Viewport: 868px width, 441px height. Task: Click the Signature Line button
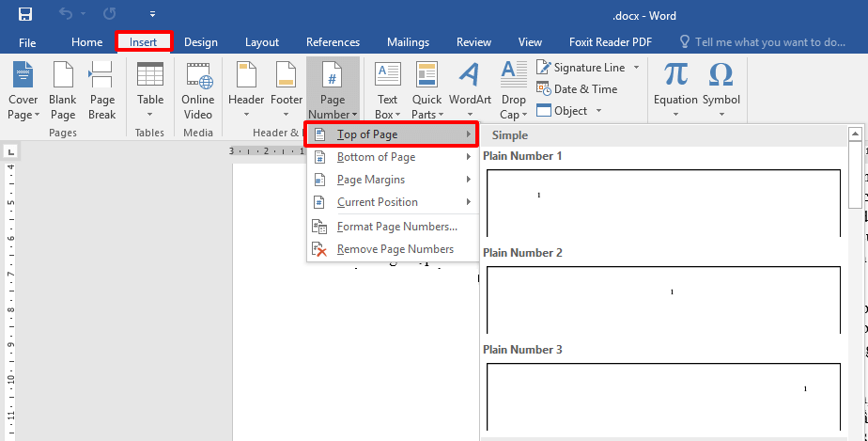(x=581, y=68)
